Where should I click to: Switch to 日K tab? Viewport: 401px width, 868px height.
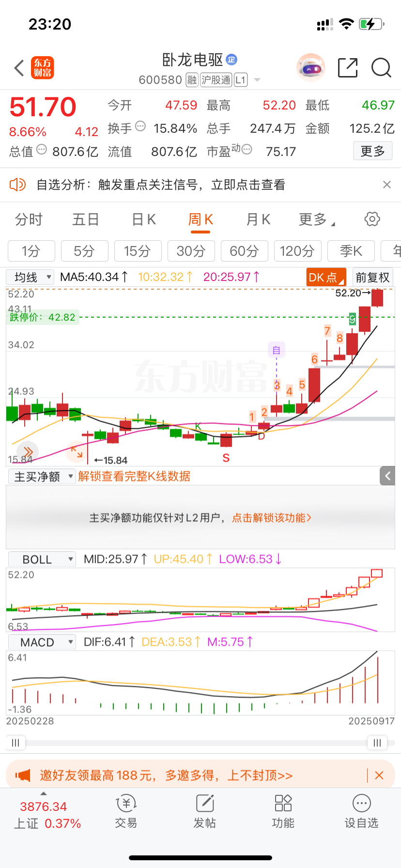(x=144, y=219)
